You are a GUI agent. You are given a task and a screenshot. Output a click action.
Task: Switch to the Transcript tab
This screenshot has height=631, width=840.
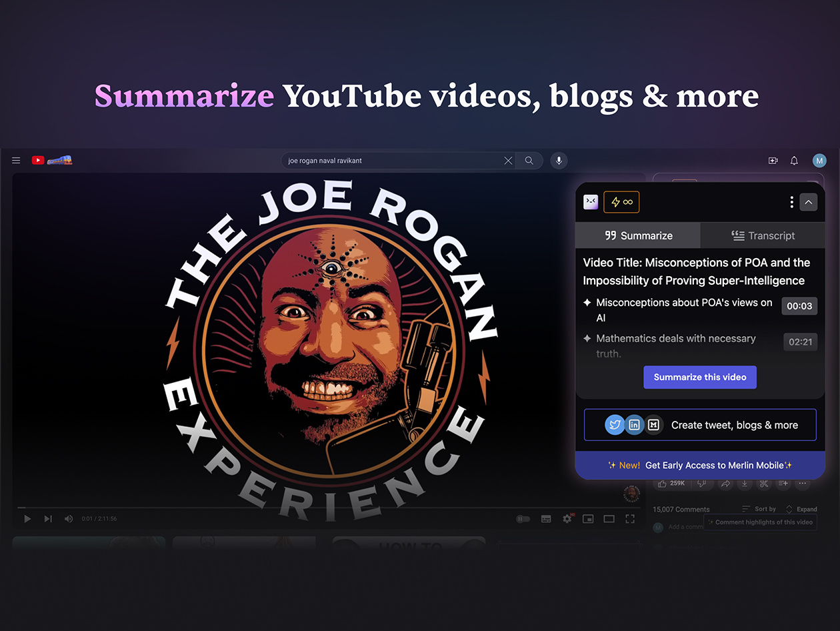[x=763, y=235]
